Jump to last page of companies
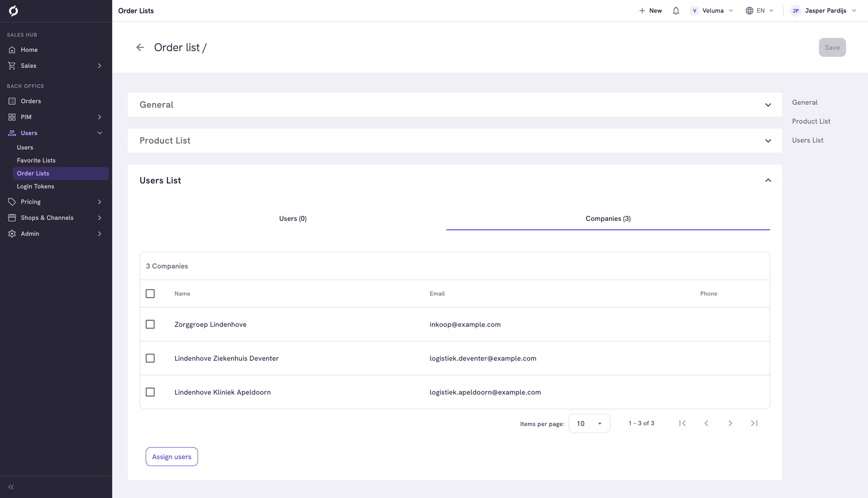Screen dimensions: 868x498 (x=754, y=423)
